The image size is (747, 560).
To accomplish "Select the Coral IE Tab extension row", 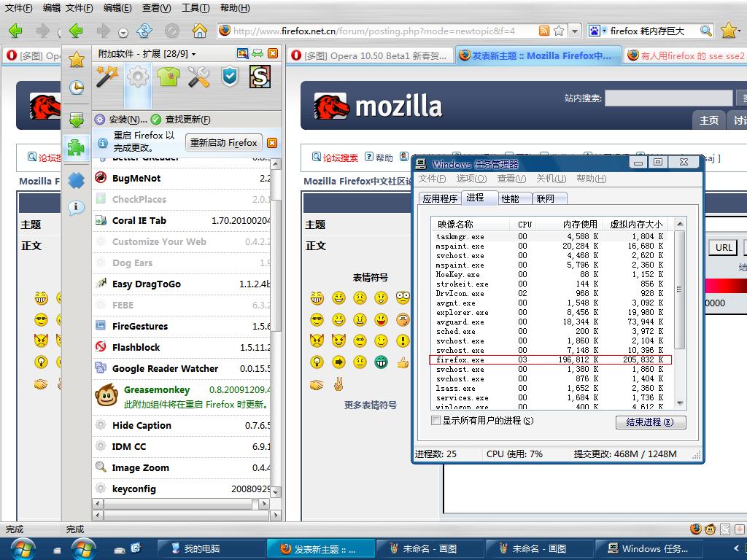I will (181, 220).
